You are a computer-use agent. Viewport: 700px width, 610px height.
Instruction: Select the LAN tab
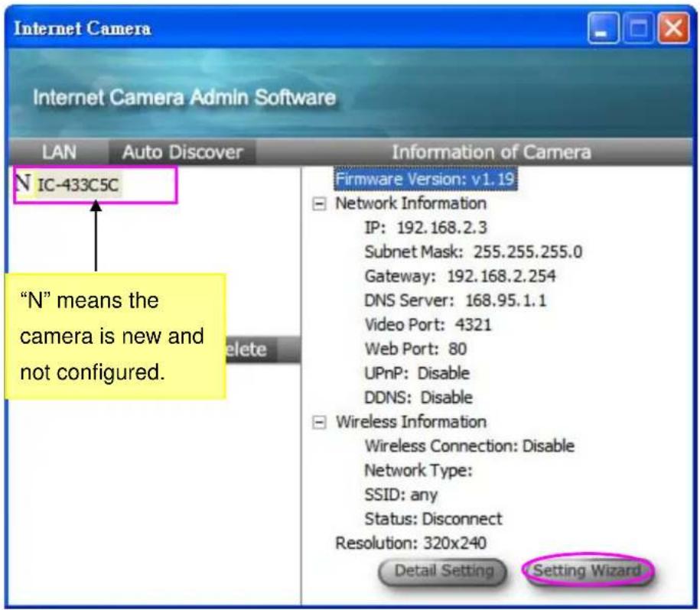pyautogui.click(x=59, y=152)
